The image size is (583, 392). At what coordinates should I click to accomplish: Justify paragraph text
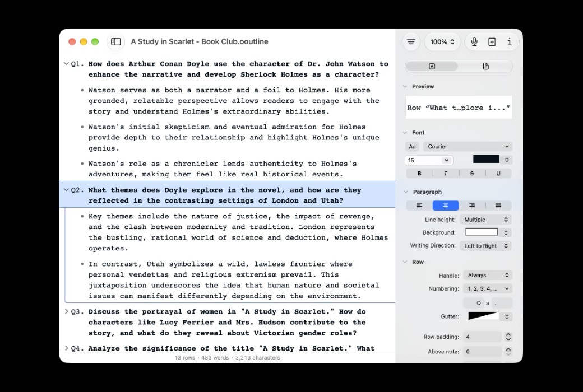click(x=498, y=206)
